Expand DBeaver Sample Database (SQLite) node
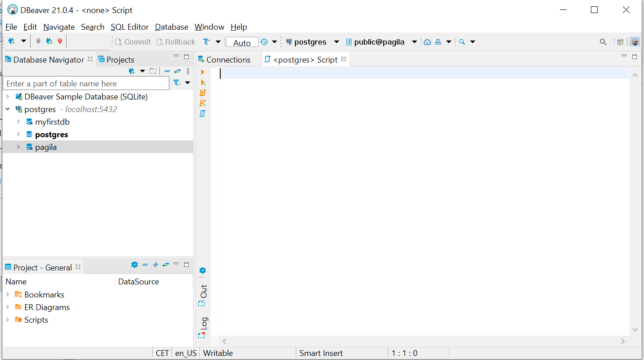The width and height of the screenshot is (644, 360). (8, 96)
